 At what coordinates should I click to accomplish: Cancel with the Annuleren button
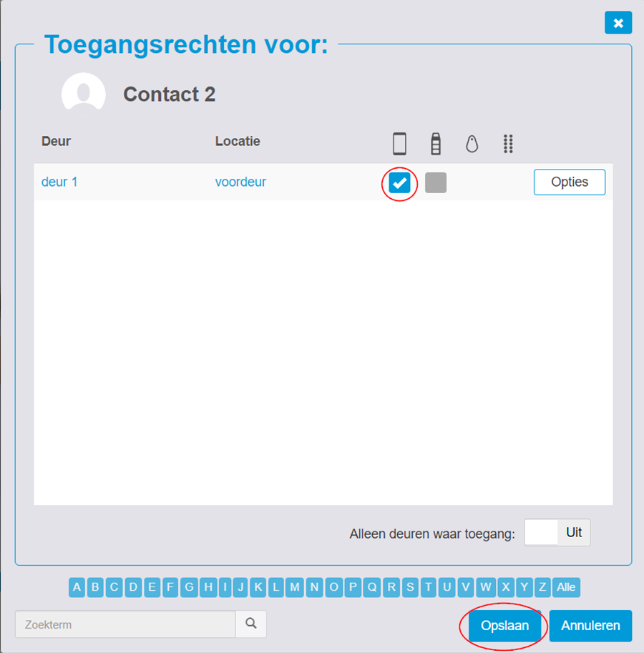pyautogui.click(x=590, y=626)
